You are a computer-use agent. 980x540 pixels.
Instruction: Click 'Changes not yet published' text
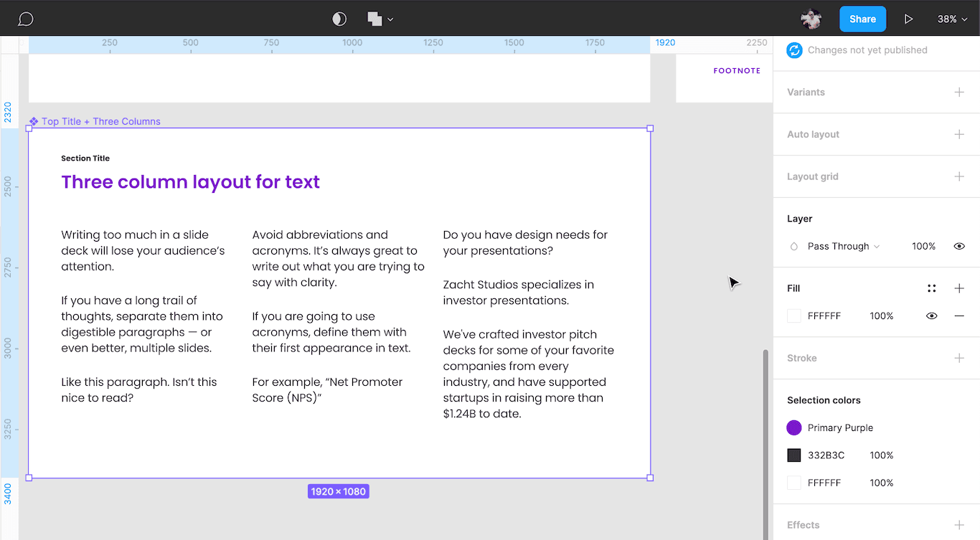coord(867,50)
